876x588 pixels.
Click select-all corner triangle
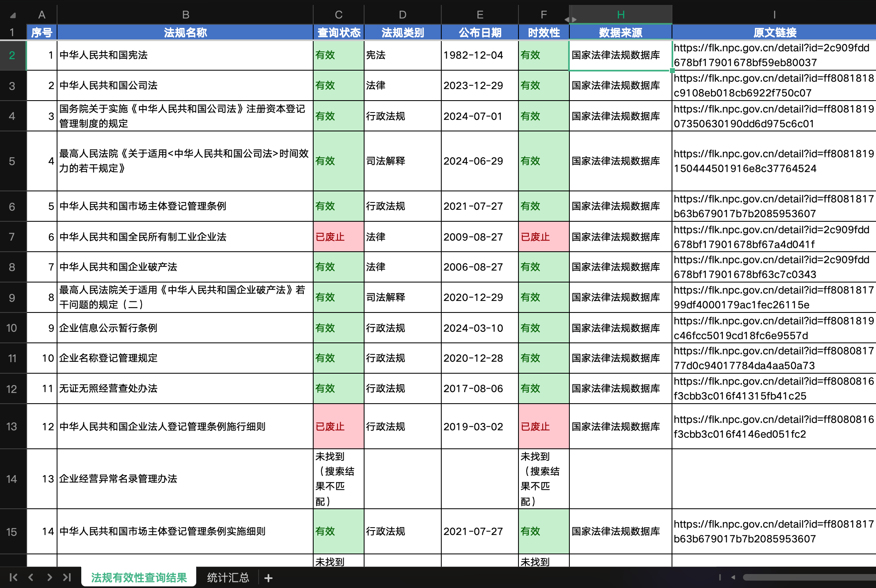click(x=13, y=15)
